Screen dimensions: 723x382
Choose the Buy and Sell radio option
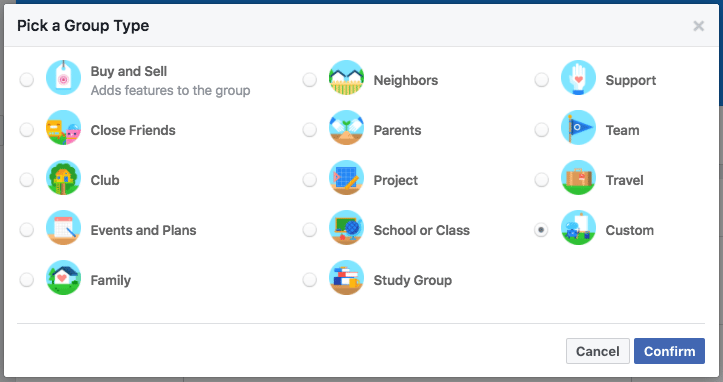tap(27, 80)
